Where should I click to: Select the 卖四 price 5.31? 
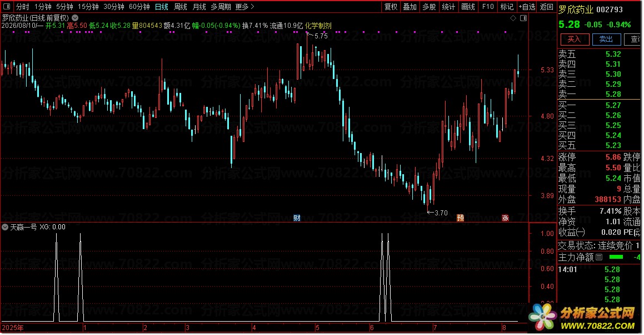[x=613, y=64]
